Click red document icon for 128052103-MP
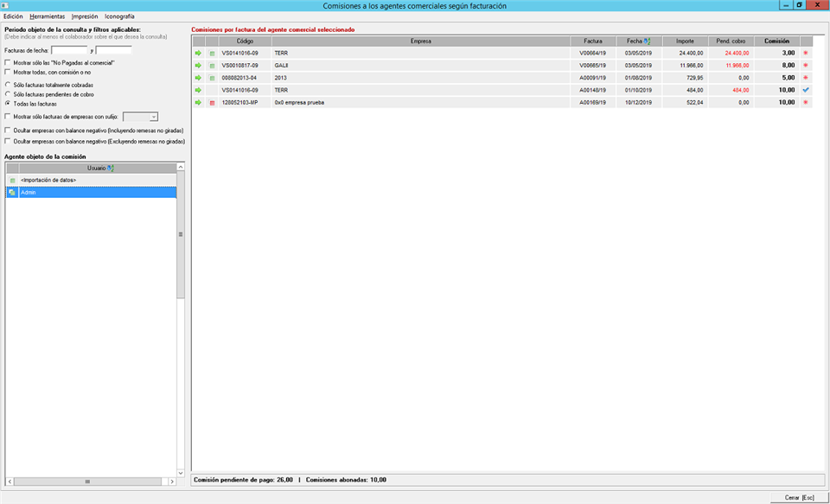Image resolution: width=830 pixels, height=504 pixels. pyautogui.click(x=212, y=102)
